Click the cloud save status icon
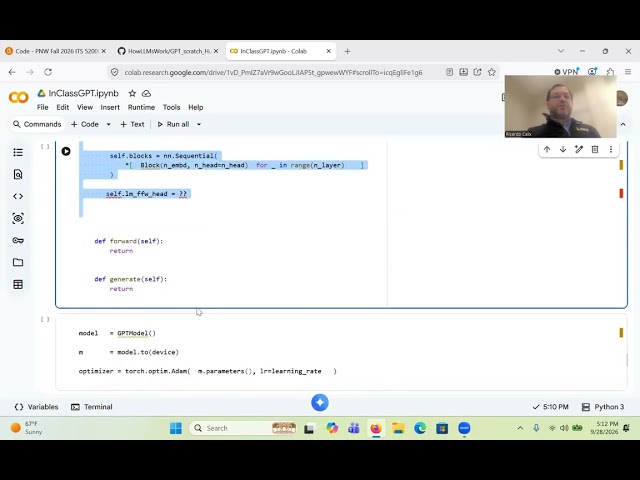This screenshot has width=640, height=480. [x=146, y=93]
